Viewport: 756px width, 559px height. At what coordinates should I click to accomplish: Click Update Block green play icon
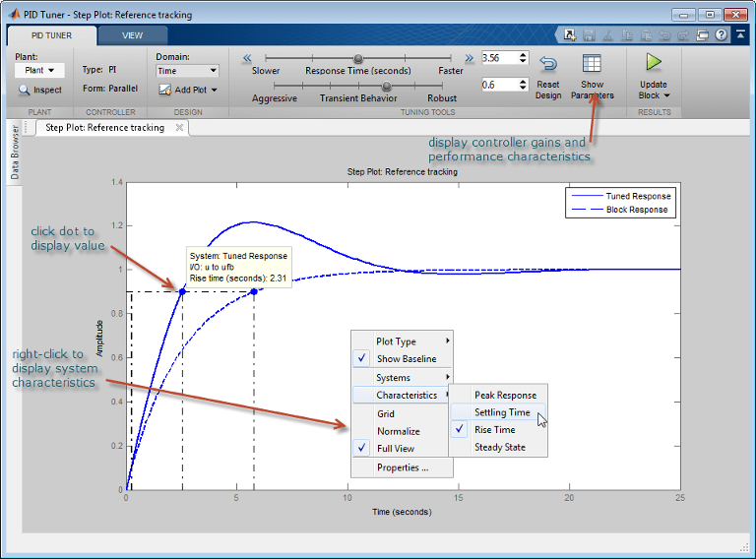coord(654,62)
